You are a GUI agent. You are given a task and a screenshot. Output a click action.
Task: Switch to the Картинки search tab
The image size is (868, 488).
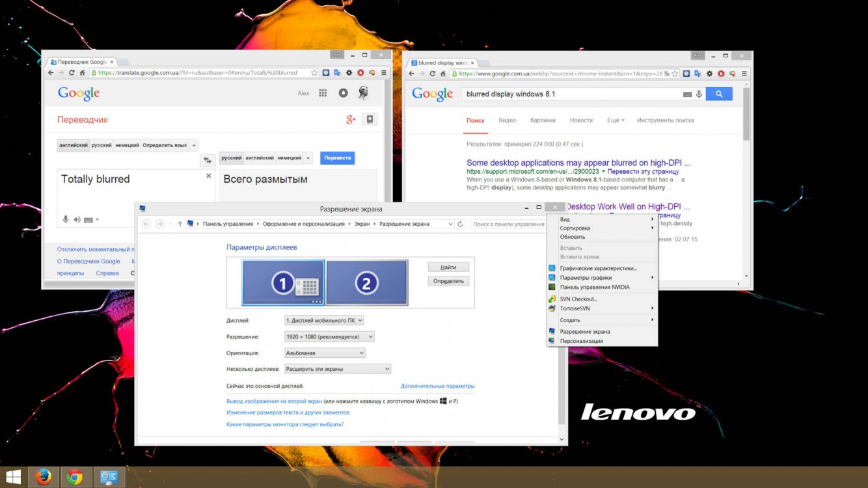click(x=543, y=120)
